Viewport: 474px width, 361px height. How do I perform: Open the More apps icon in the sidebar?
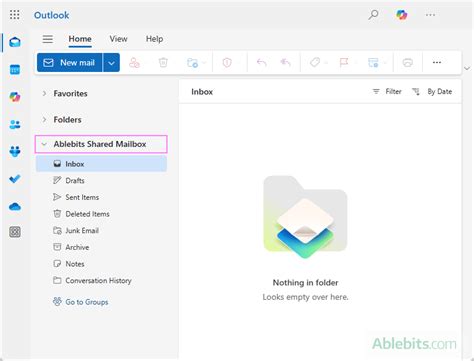[15, 232]
